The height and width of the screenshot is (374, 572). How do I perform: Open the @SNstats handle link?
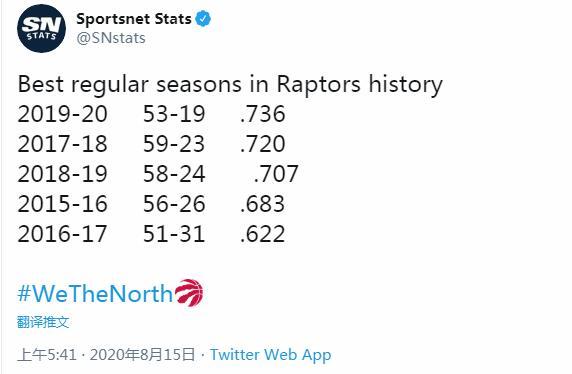coord(111,38)
